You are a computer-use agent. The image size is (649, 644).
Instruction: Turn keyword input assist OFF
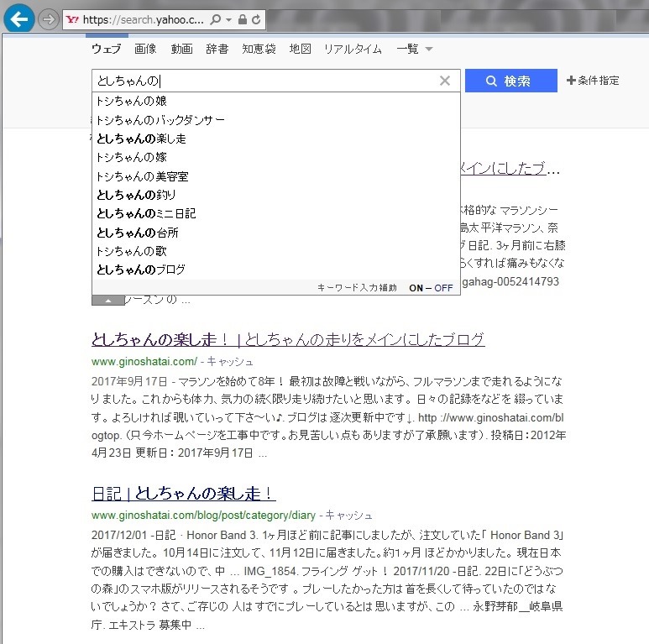(x=443, y=288)
